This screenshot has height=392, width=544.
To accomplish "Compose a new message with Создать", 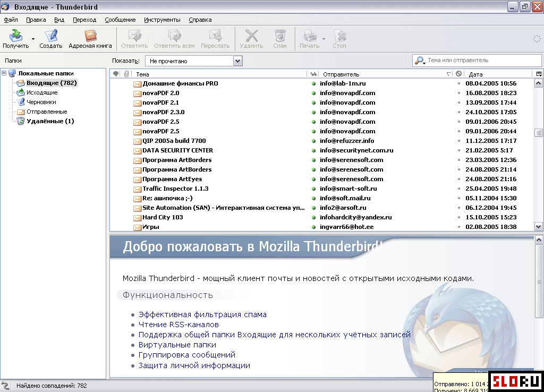I will click(50, 39).
